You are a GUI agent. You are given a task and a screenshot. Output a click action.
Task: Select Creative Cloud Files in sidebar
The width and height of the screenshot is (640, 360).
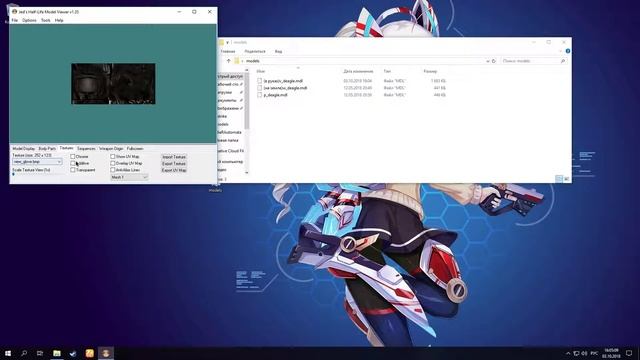click(231, 151)
